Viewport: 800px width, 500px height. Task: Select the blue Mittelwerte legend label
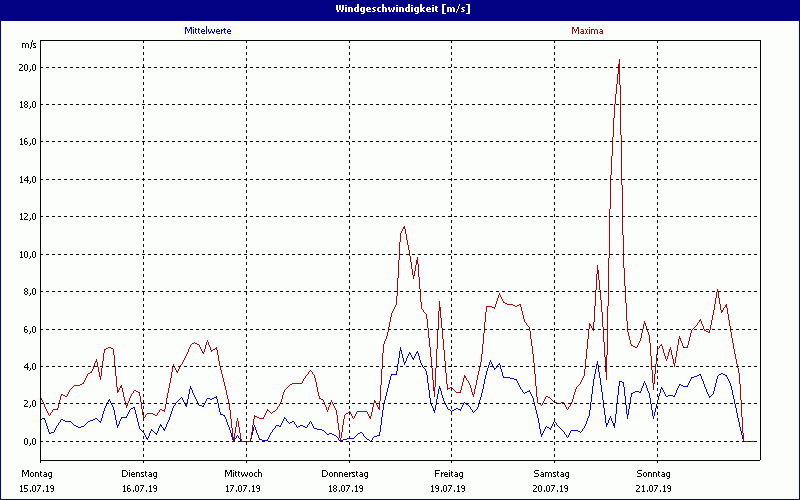208,31
